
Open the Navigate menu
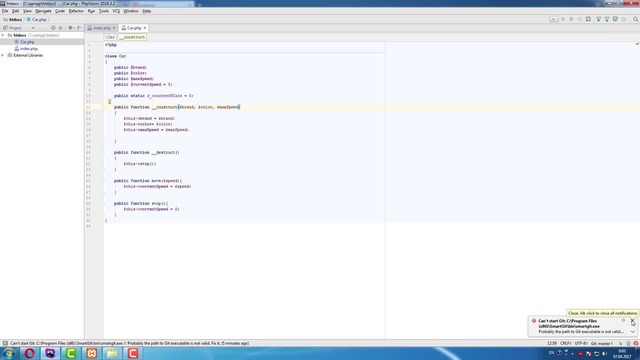(43, 11)
